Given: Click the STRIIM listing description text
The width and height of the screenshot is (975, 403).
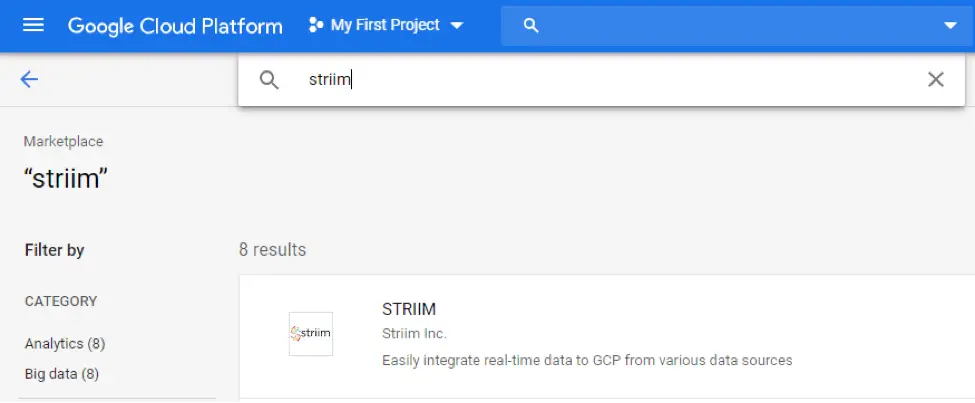Looking at the screenshot, I should [x=587, y=360].
